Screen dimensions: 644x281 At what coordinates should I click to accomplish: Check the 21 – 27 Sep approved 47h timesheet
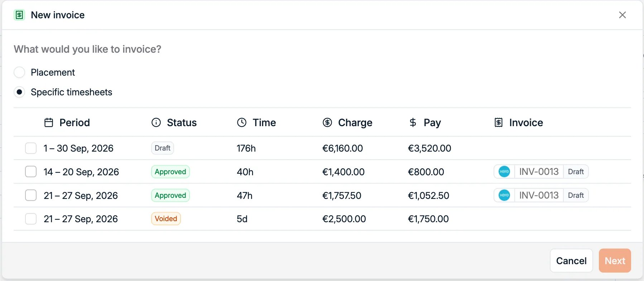pyautogui.click(x=31, y=195)
